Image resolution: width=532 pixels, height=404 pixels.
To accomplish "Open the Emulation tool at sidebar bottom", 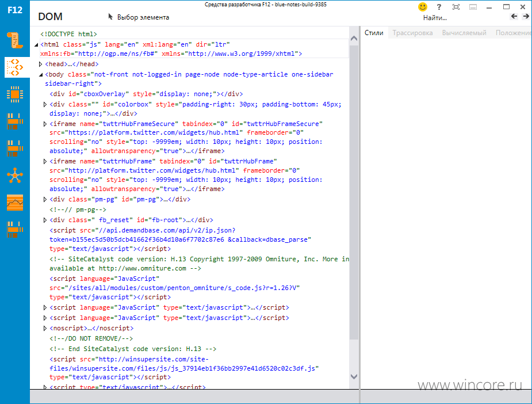I will [x=14, y=230].
